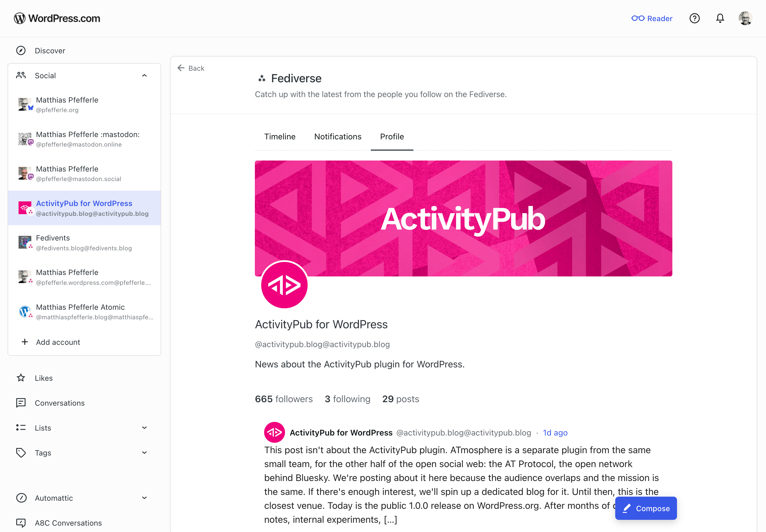Click the Back arrow icon
The image size is (766, 532).
(181, 68)
